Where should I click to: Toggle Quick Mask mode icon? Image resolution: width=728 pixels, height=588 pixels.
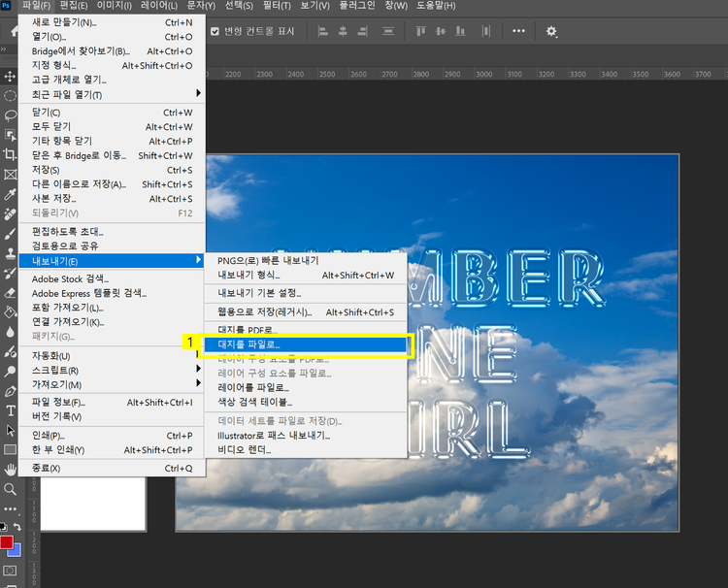pyautogui.click(x=10, y=571)
